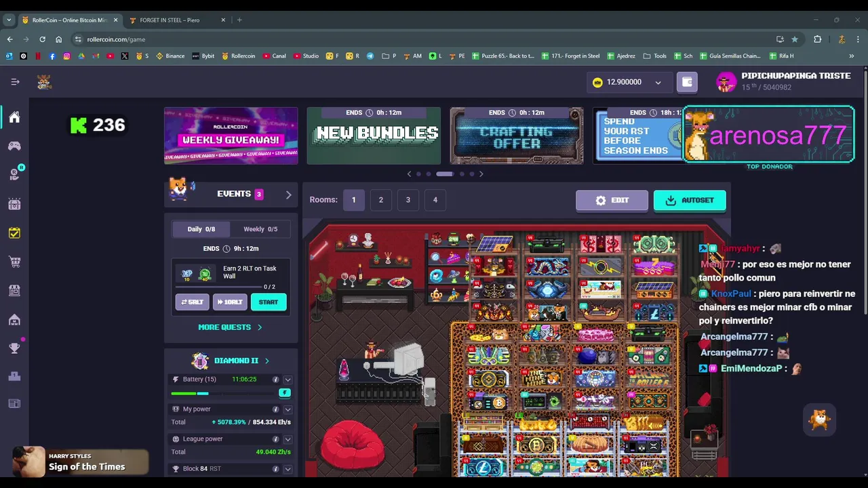Switch to FORGET IN STEEL browser tab
Screen dimensions: 868x488
tap(176, 20)
